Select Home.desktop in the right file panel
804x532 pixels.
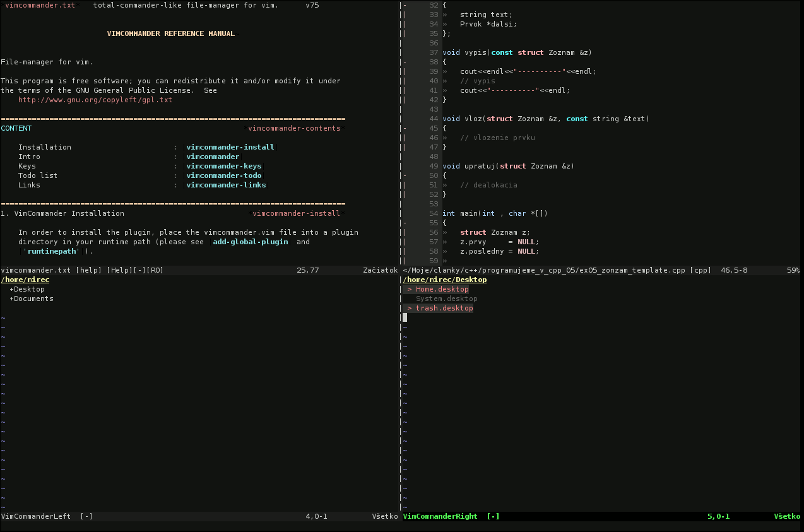pyautogui.click(x=442, y=289)
